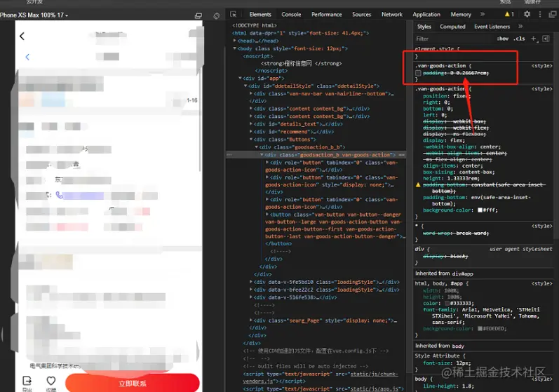Activate the inspect element picker icon
The image size is (559, 392).
coord(234,14)
